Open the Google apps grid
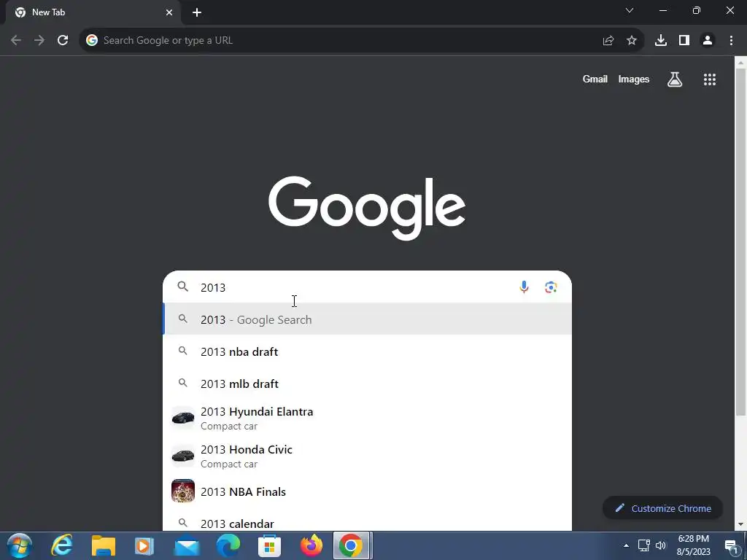 [710, 79]
